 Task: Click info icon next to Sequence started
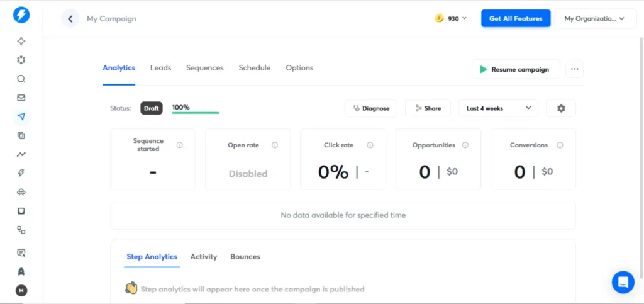[179, 145]
